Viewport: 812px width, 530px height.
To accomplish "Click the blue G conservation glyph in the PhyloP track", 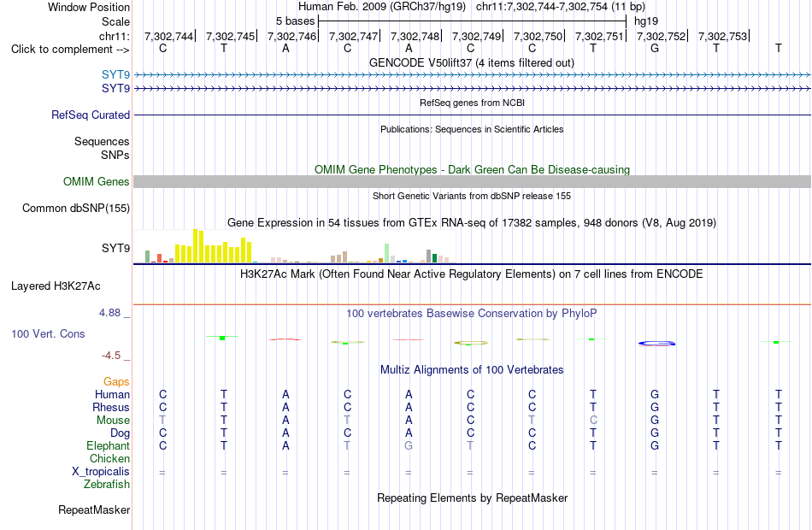I will pos(656,343).
